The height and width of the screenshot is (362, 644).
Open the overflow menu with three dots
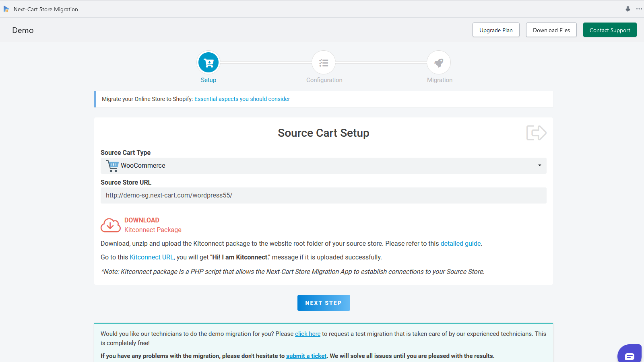pyautogui.click(x=639, y=9)
